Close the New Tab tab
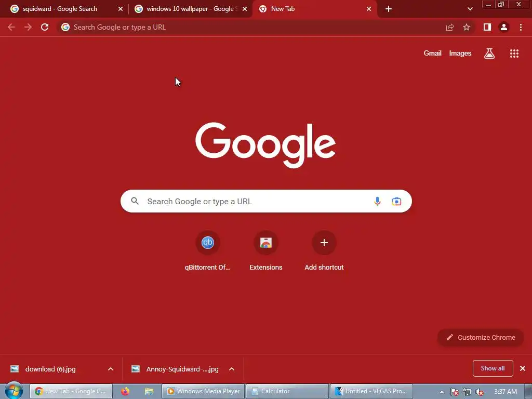The width and height of the screenshot is (532, 399). (x=369, y=9)
